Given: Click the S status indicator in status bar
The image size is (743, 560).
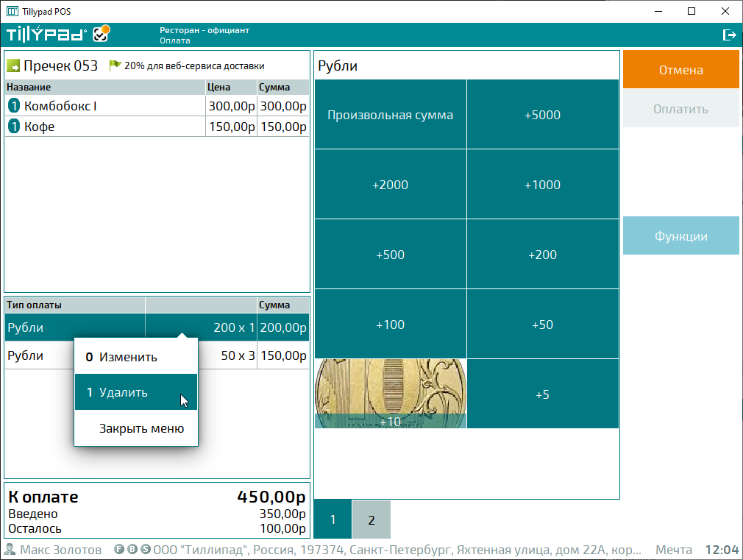Looking at the screenshot, I should [x=146, y=550].
